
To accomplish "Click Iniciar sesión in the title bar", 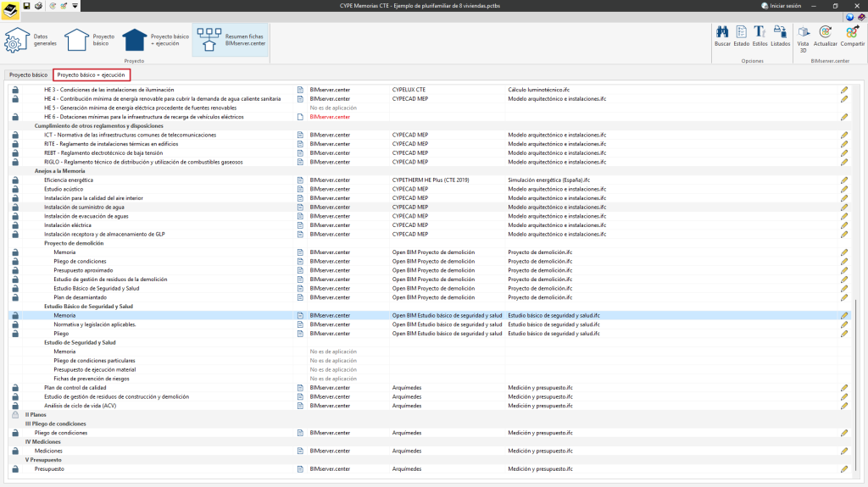I will point(781,6).
